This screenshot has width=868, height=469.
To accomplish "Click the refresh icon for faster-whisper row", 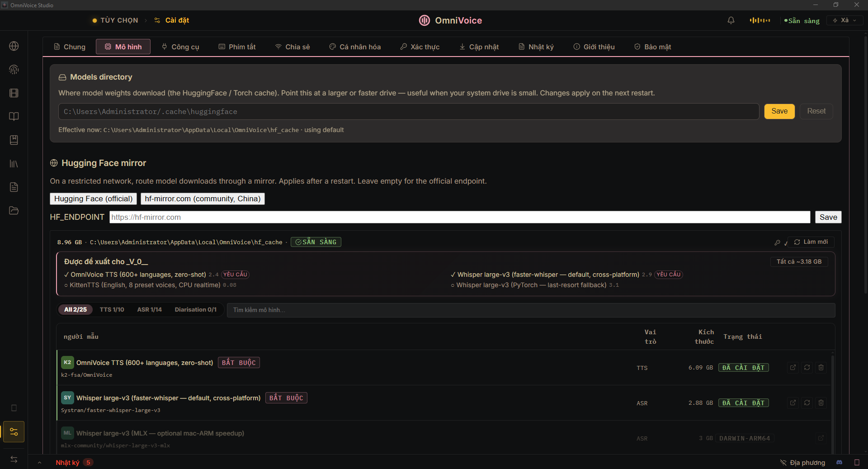I will pyautogui.click(x=807, y=403).
